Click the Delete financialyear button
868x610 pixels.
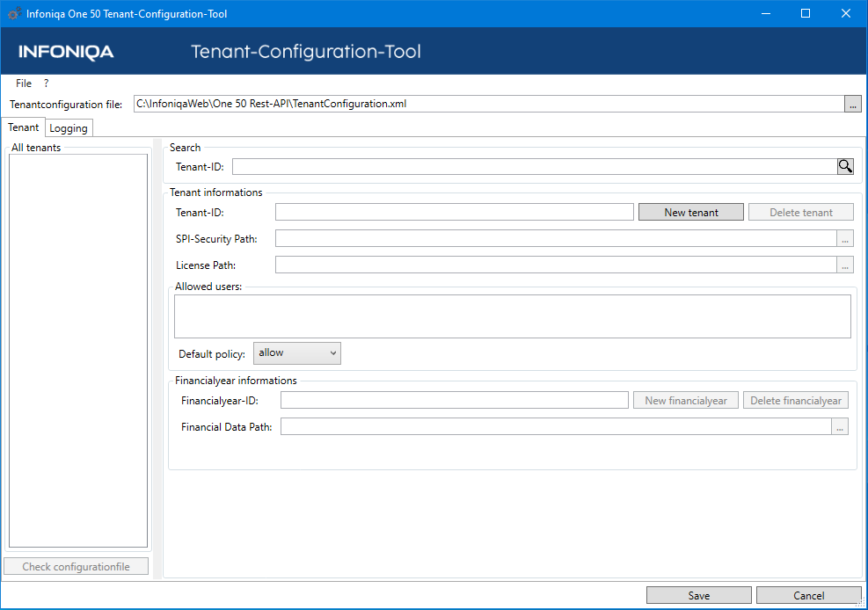click(x=796, y=401)
